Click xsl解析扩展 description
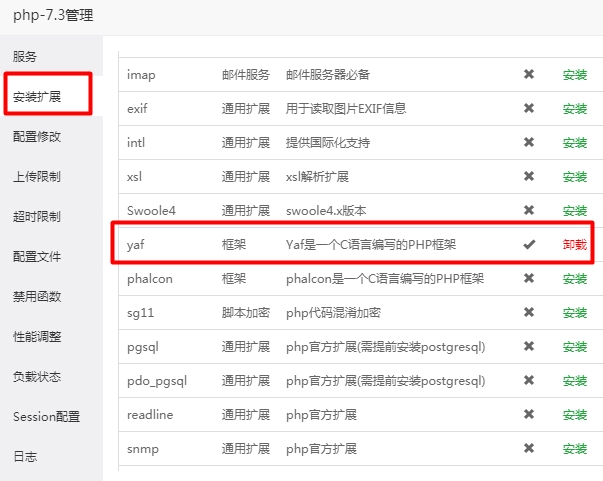The image size is (603, 481). tap(317, 177)
